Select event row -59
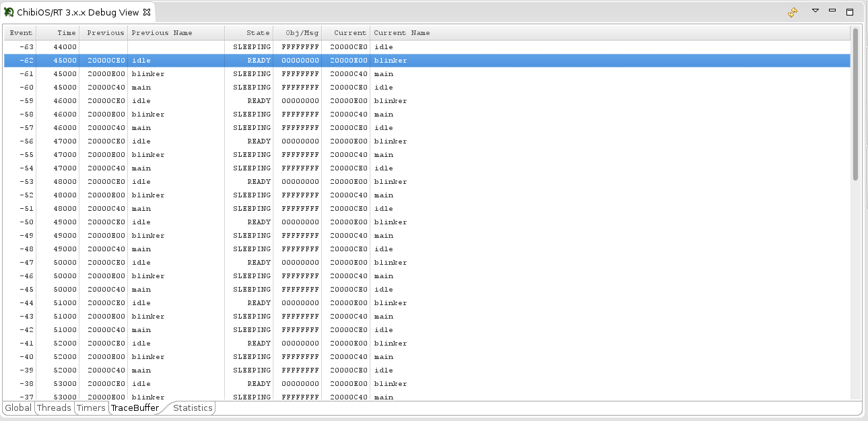 click(427, 101)
